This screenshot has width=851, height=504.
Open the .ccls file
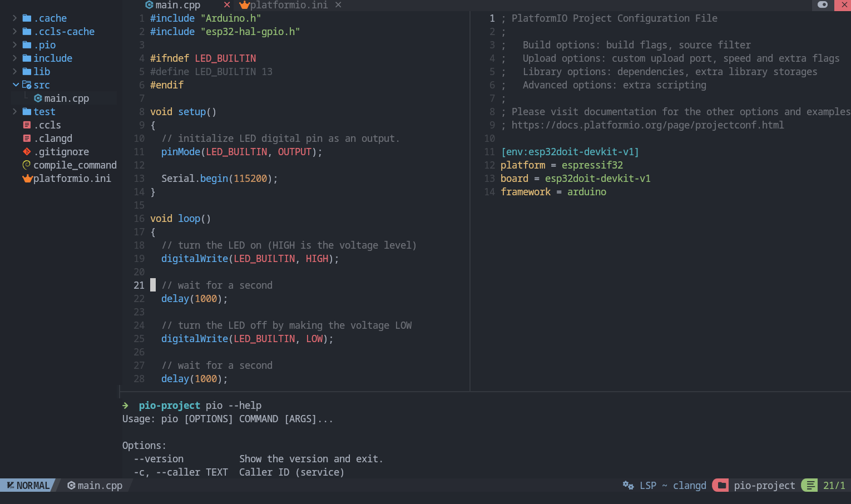pos(47,125)
